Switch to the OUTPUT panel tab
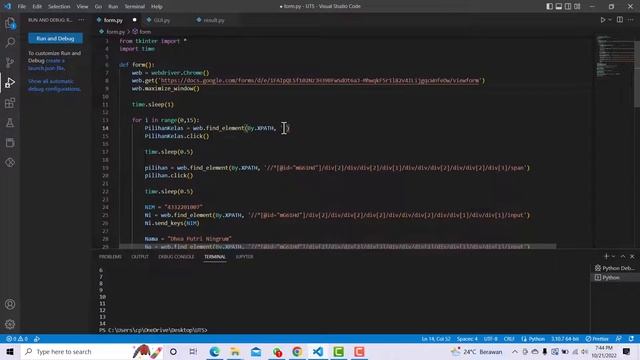 click(x=140, y=257)
